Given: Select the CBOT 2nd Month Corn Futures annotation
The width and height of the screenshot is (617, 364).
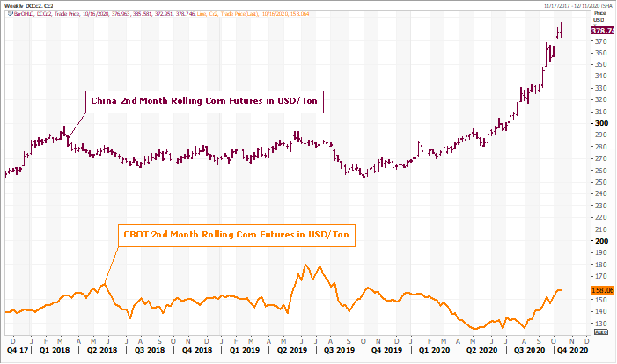Looking at the screenshot, I should pyautogui.click(x=236, y=236).
